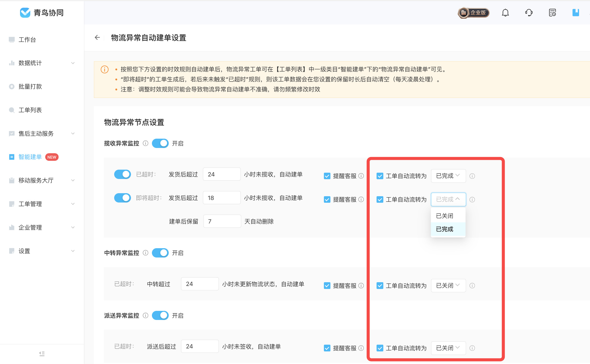Click the 企业版 enterprise badge

click(473, 13)
